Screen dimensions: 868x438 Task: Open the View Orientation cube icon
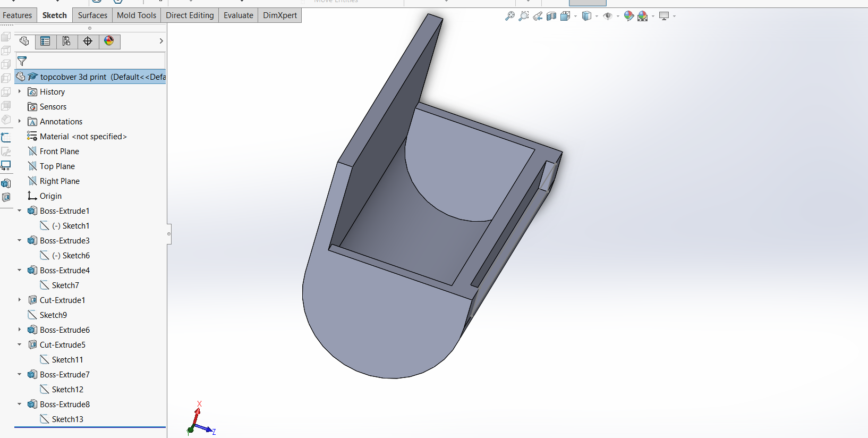(x=565, y=16)
